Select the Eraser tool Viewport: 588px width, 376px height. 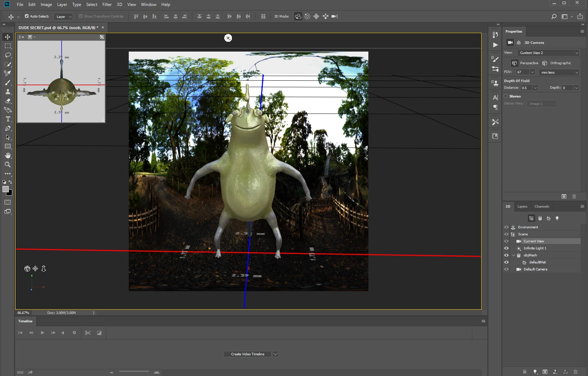click(x=8, y=101)
